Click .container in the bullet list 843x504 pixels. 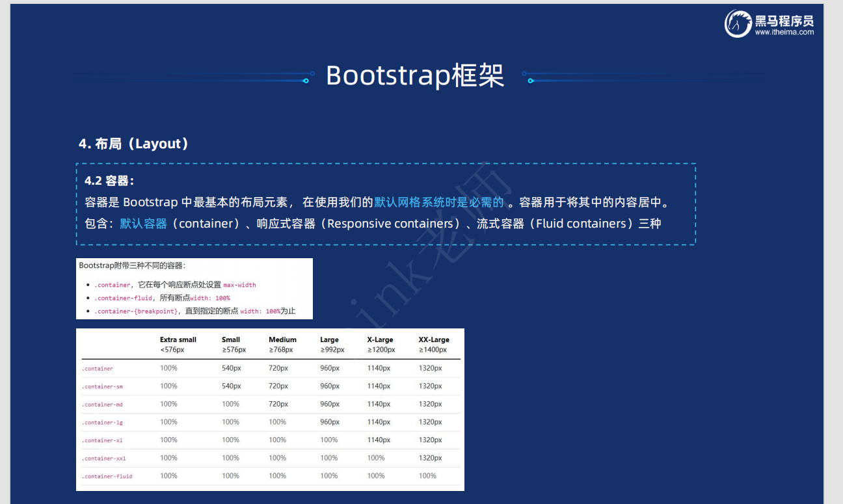(113, 285)
